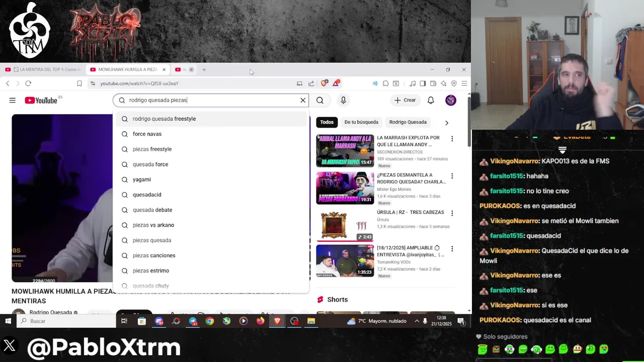Show hidden system tray icons
Image resolution: width=644 pixels, height=362 pixels.
417,321
